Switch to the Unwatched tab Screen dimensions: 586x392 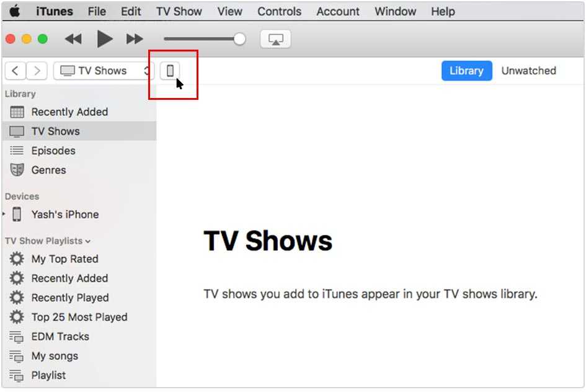tap(528, 71)
